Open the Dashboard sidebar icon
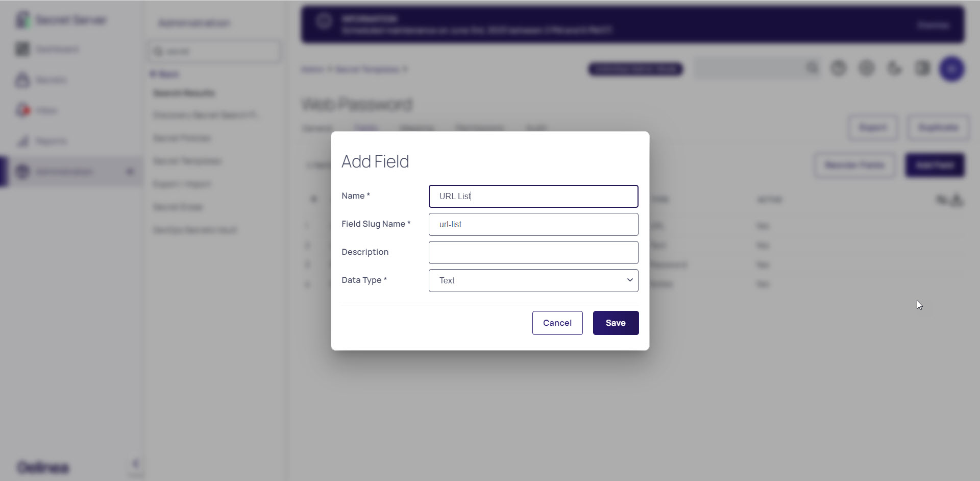The width and height of the screenshot is (980, 481). tap(22, 49)
